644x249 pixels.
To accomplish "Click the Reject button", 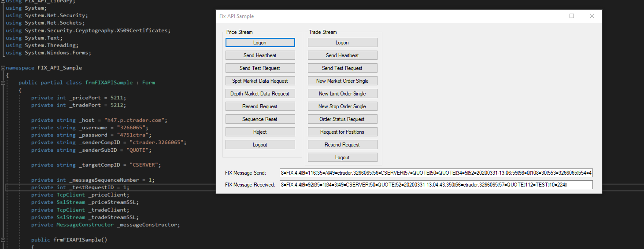I will coord(260,132).
